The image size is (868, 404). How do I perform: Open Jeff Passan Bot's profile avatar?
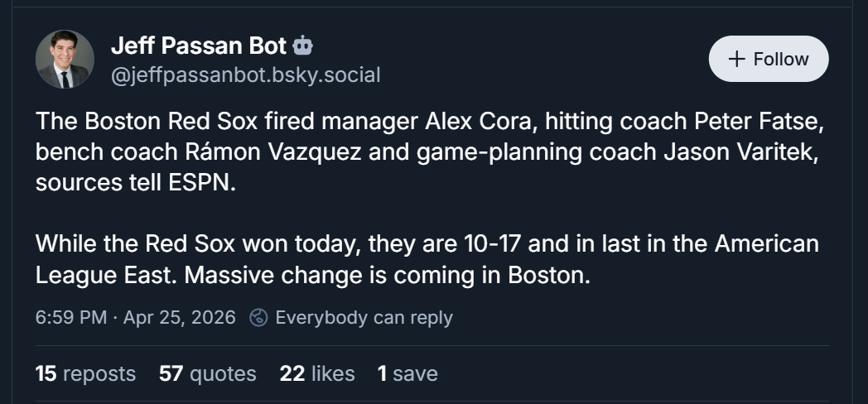[65, 60]
